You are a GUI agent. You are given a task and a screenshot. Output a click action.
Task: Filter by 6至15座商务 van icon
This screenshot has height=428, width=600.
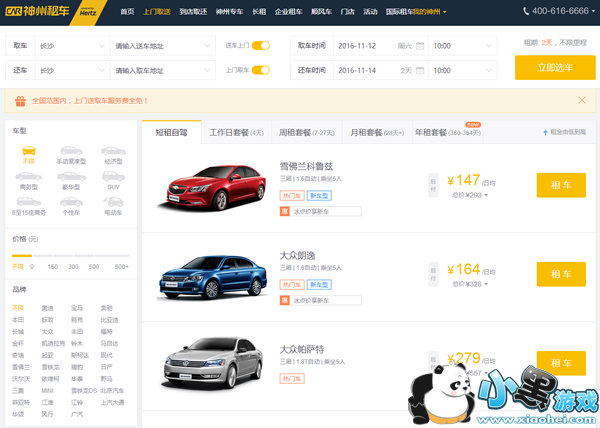[x=29, y=201]
